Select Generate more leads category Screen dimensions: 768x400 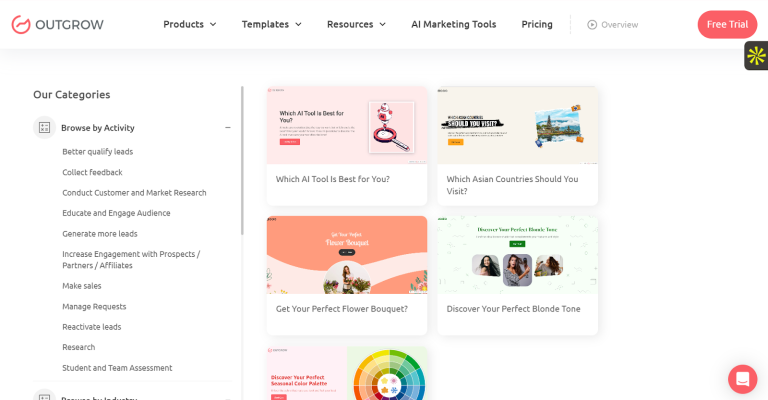99,233
